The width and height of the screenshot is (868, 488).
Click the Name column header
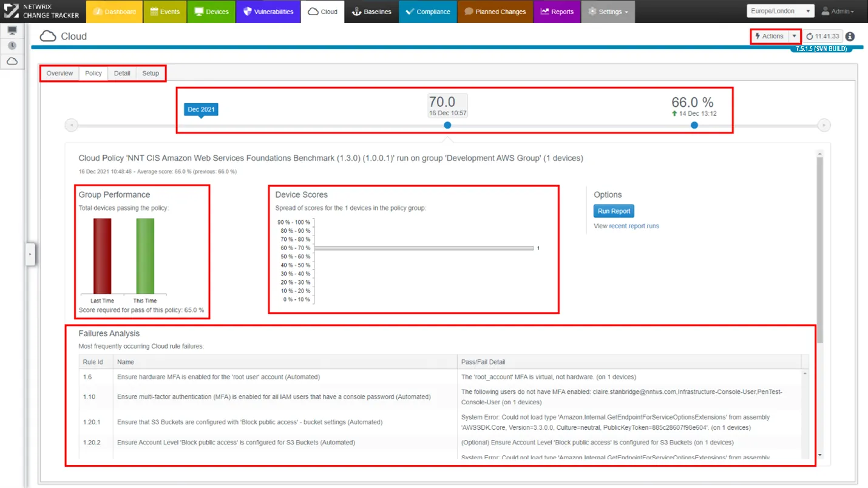tap(285, 362)
